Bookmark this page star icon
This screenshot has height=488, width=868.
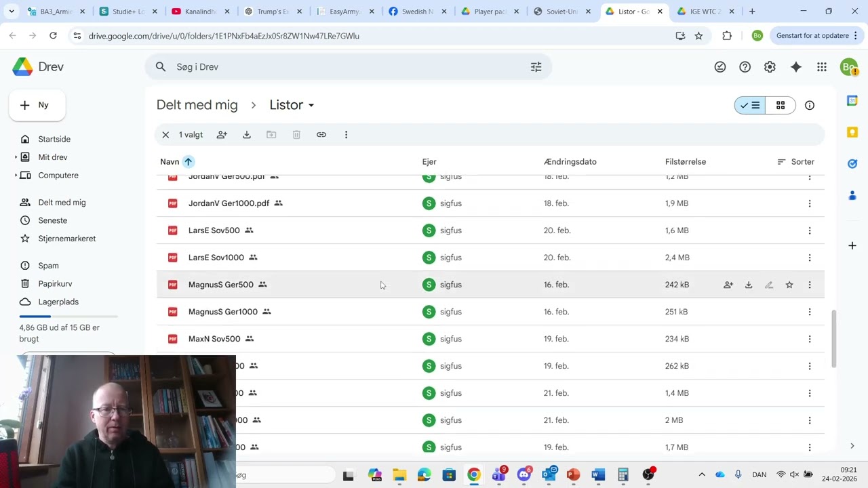click(x=698, y=36)
